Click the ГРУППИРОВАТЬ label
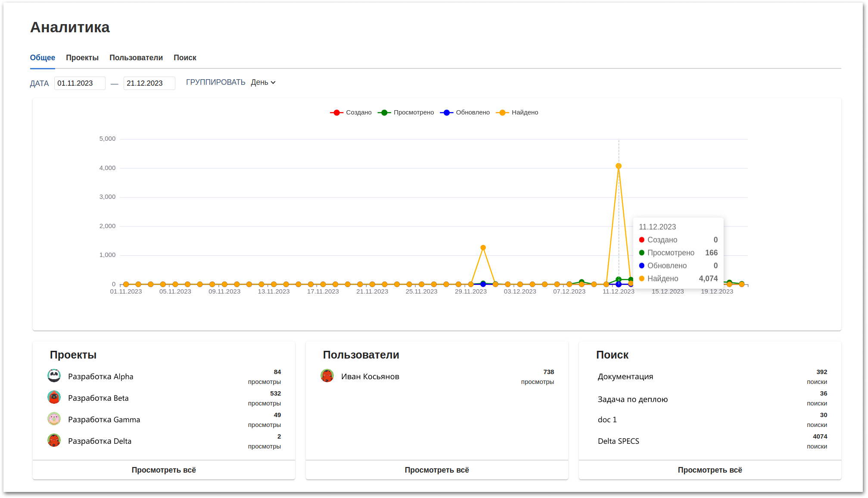Image resolution: width=868 pixels, height=498 pixels. [x=215, y=82]
